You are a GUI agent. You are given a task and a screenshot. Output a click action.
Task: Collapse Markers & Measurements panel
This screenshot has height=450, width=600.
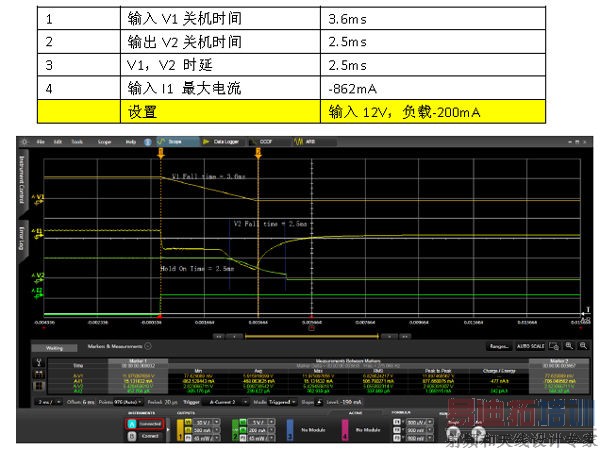148,346
